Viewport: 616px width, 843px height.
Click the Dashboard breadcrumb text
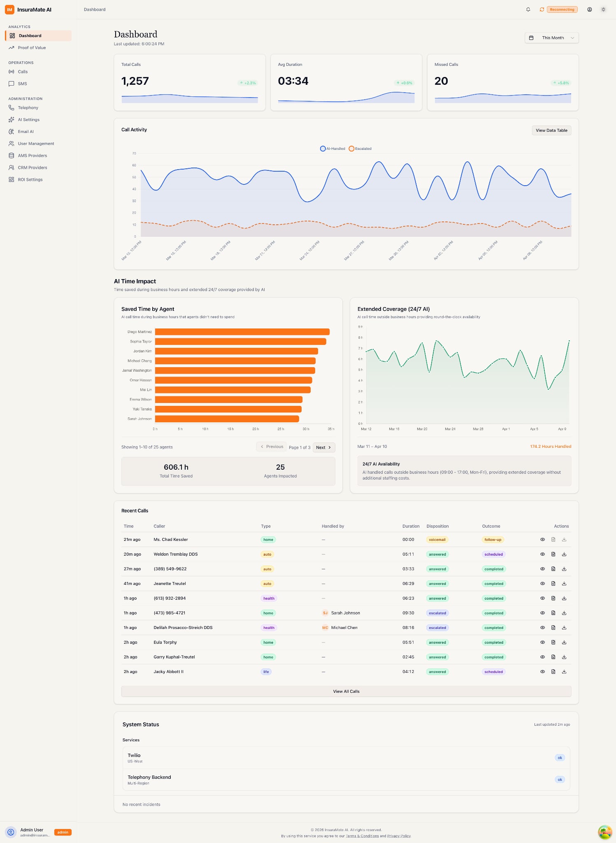tap(95, 9)
